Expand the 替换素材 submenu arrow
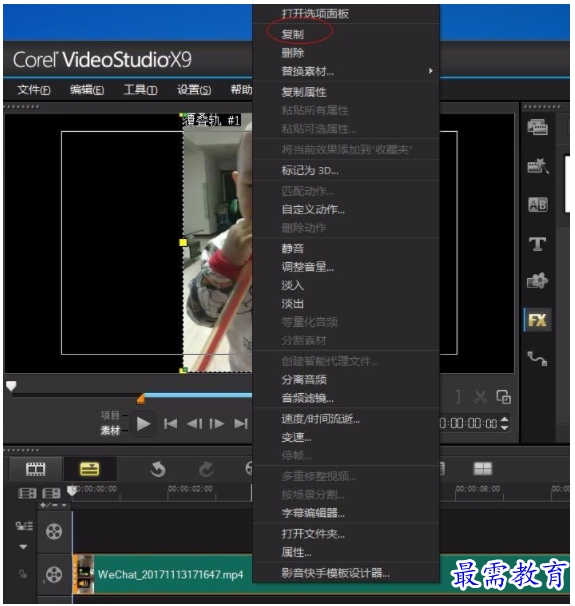The image size is (575, 606). click(430, 71)
